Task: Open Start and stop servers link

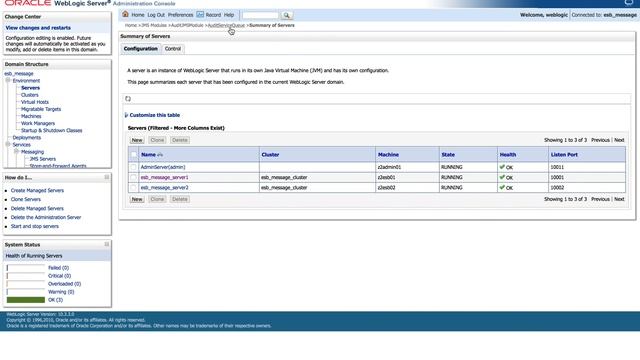Action: [35, 227]
